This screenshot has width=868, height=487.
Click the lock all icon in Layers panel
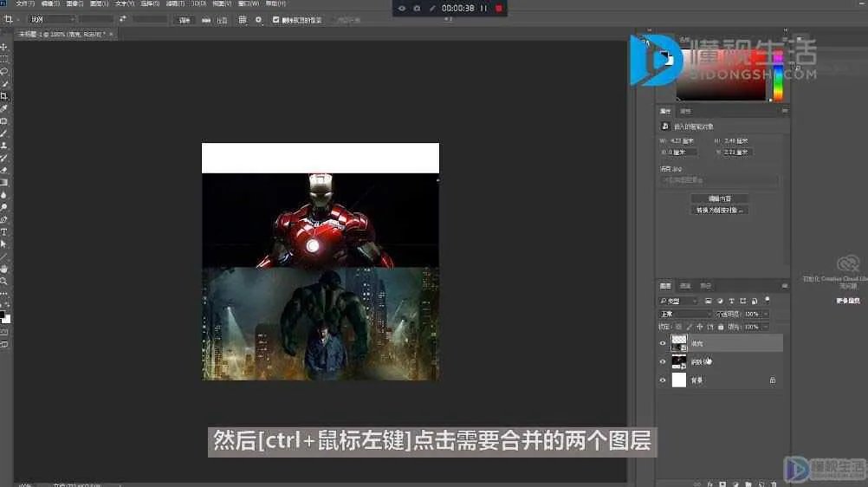coord(721,327)
